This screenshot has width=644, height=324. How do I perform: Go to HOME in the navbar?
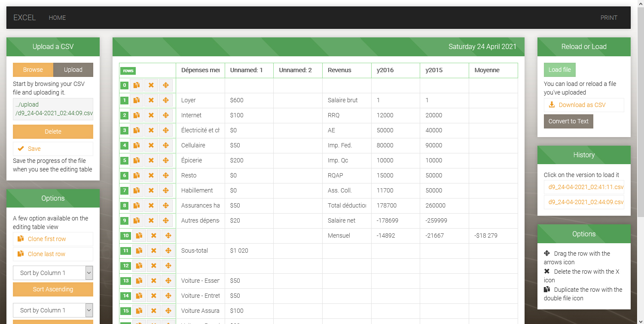coord(57,18)
